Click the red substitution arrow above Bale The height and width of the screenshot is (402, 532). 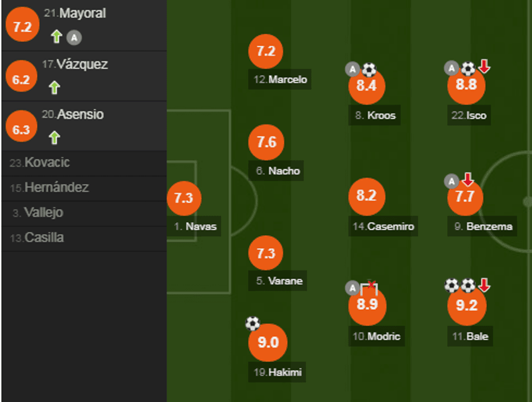pyautogui.click(x=484, y=285)
